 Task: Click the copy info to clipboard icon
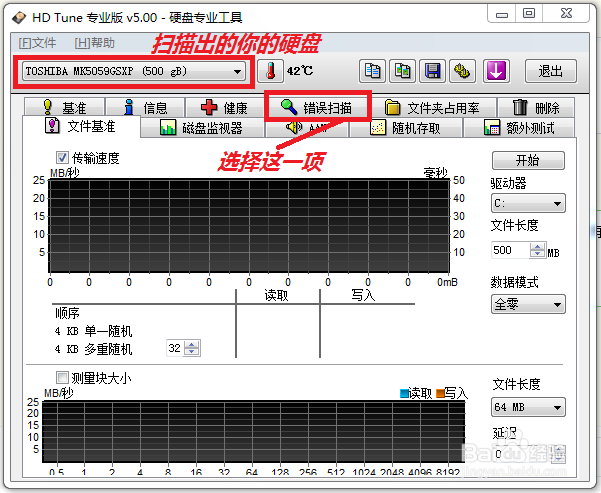pos(372,71)
